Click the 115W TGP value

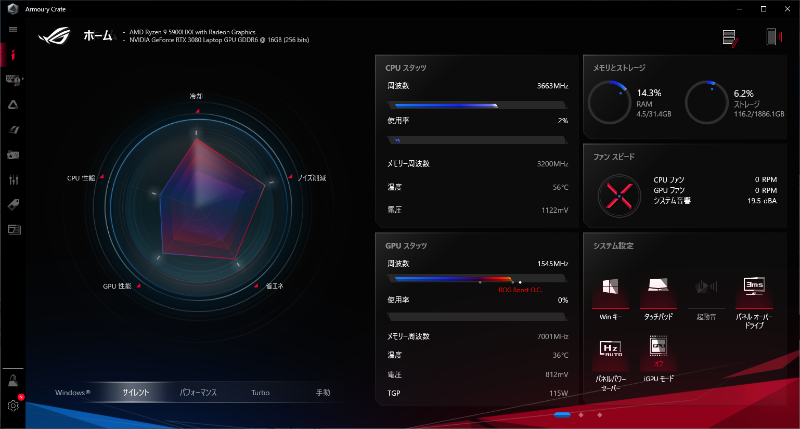pyautogui.click(x=559, y=393)
